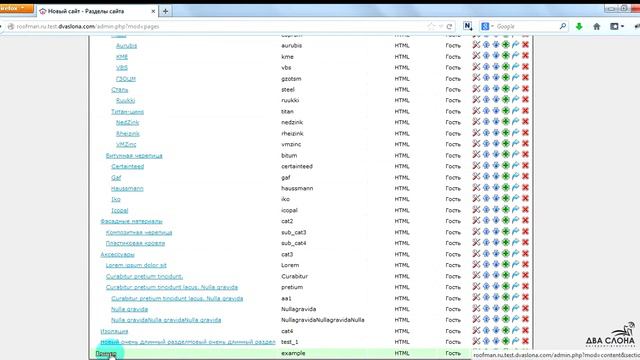
Task: Open 'Nulla gravidaNulla gravidaNulla gravida' link
Action: click(166, 320)
